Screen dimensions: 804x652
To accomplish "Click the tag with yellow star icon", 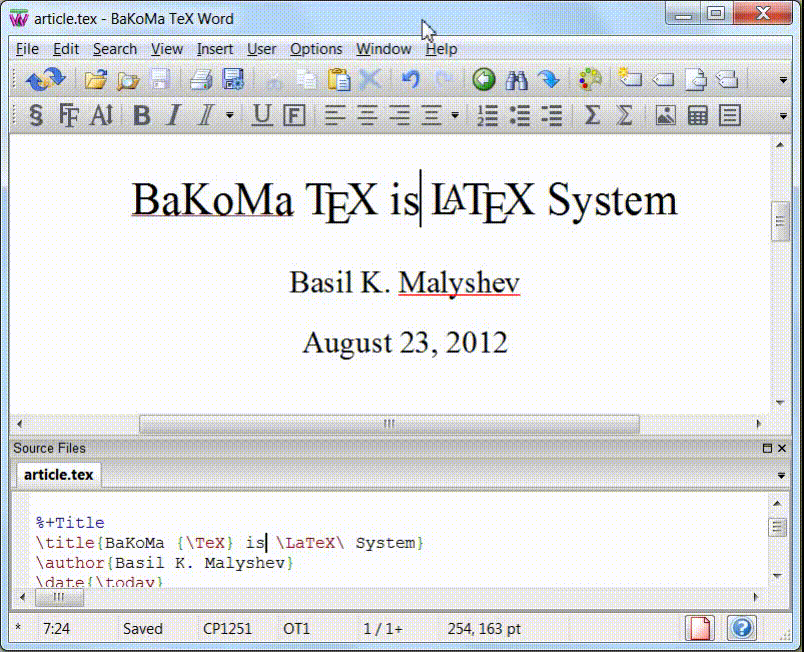I will [630, 78].
